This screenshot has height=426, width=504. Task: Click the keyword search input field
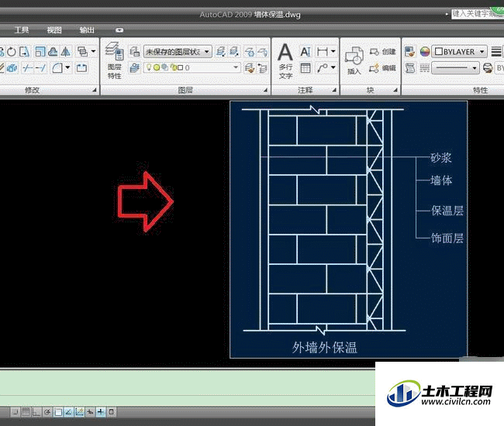478,14
